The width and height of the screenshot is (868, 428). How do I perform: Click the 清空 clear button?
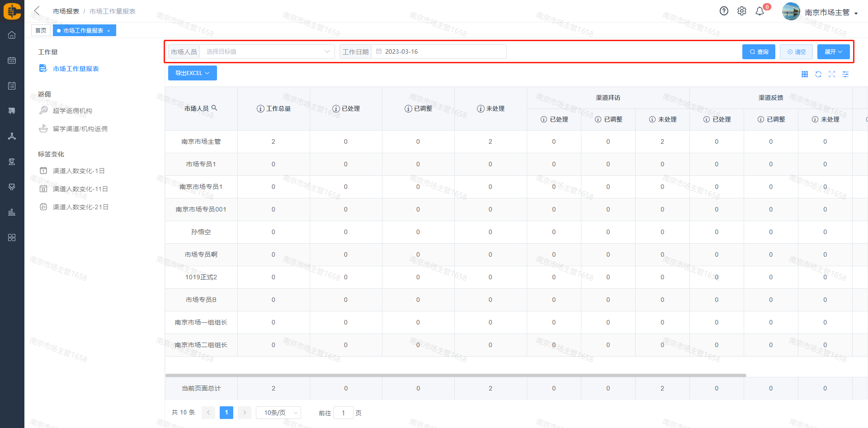pyautogui.click(x=796, y=52)
